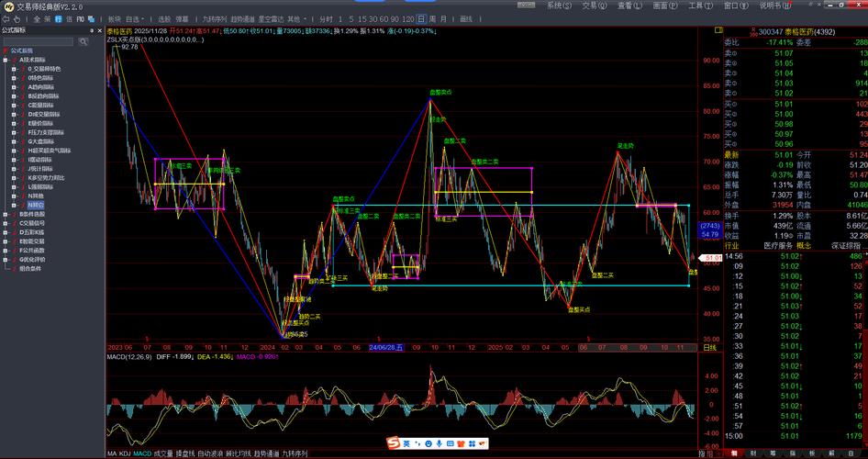Open the 系统(S) menu

[553, 6]
